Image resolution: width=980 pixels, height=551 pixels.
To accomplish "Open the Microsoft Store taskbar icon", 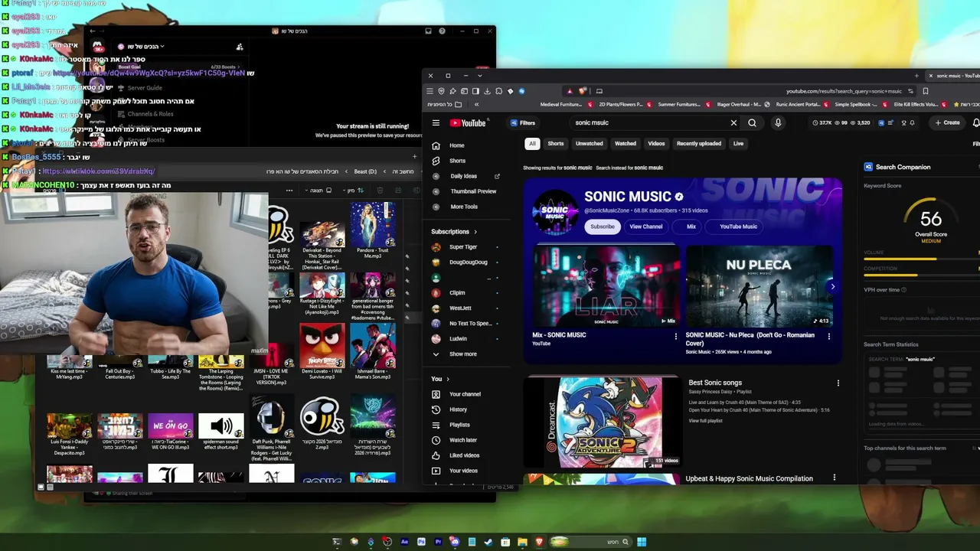I will pos(505,542).
